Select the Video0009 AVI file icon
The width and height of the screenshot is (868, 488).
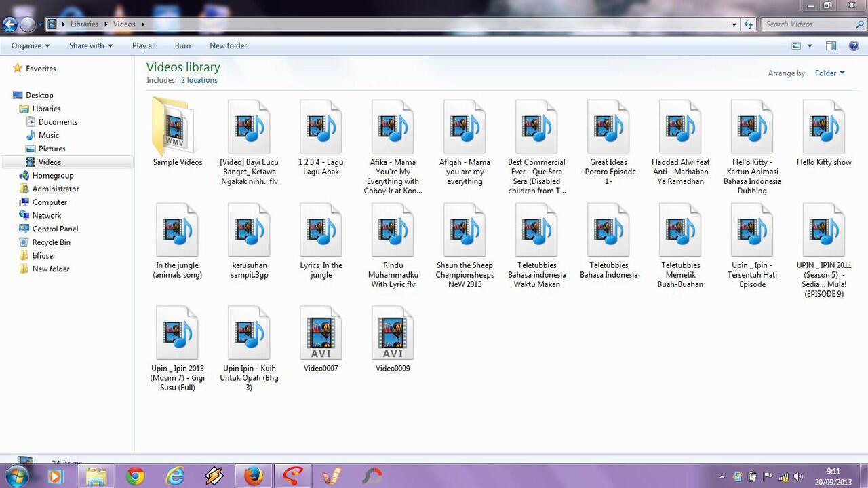393,333
